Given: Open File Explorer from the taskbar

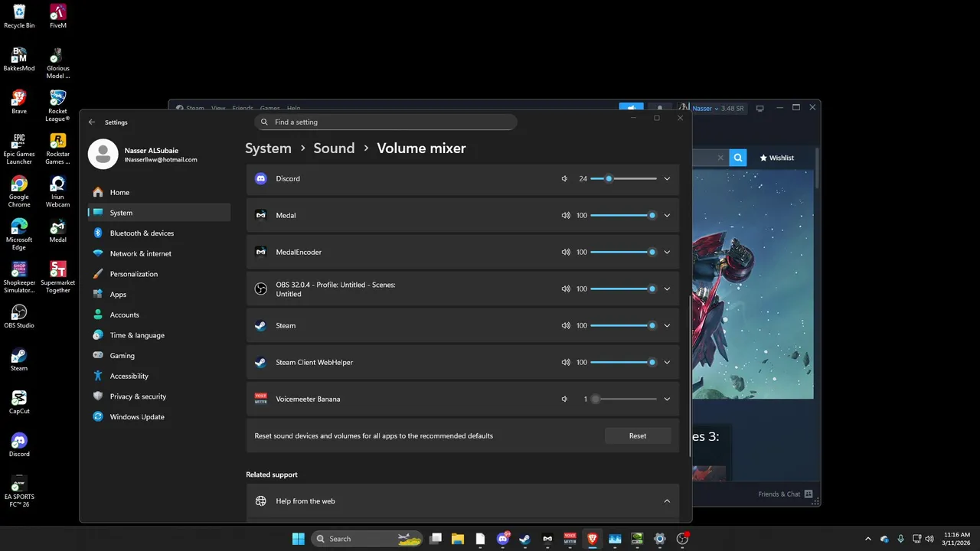Looking at the screenshot, I should click(458, 539).
